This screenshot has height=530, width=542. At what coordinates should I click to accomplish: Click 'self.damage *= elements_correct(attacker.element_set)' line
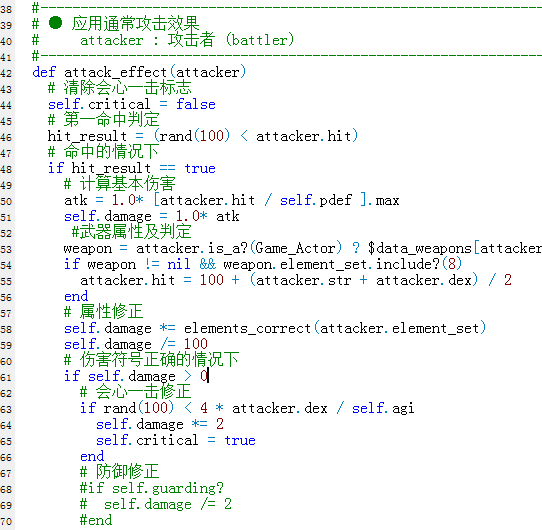click(x=275, y=328)
